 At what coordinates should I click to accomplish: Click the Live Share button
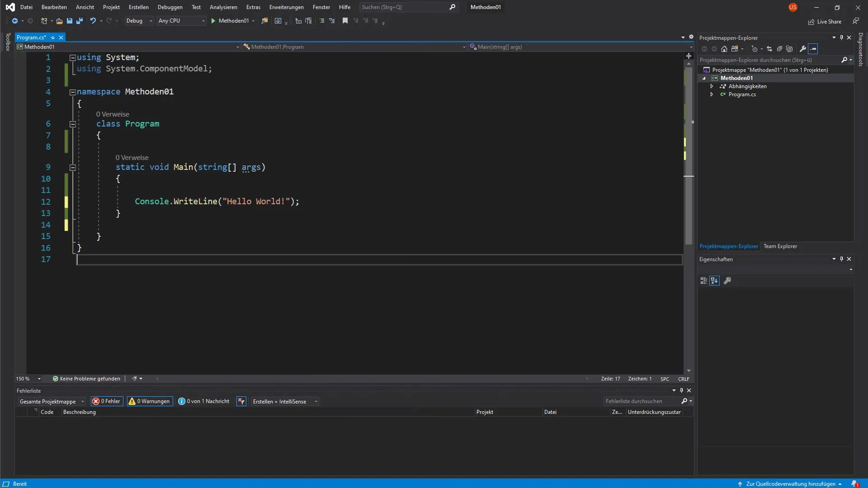pos(825,22)
